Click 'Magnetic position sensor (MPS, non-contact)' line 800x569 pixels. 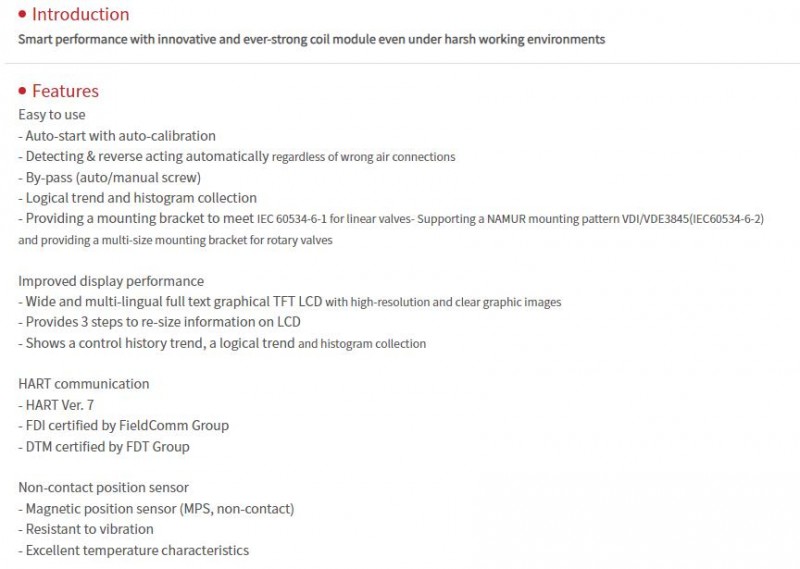pos(156,509)
